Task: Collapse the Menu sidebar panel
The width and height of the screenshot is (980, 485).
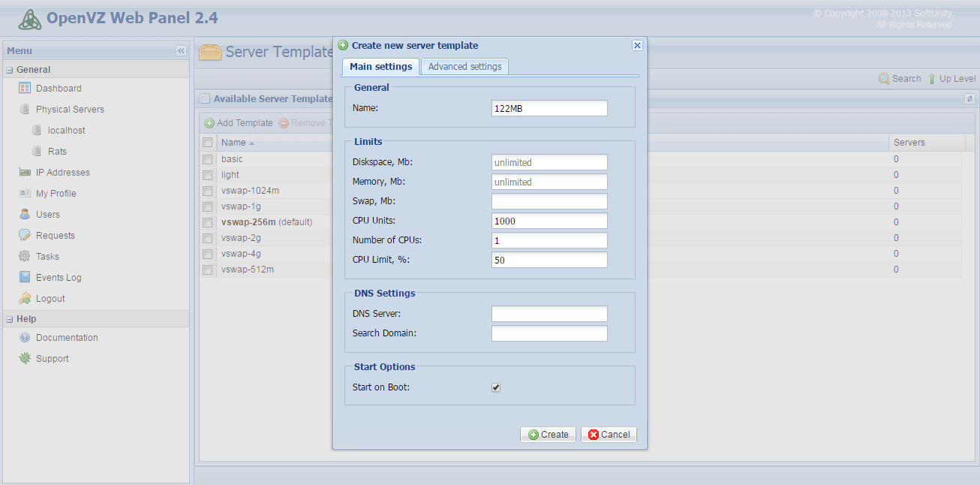Action: (x=181, y=51)
